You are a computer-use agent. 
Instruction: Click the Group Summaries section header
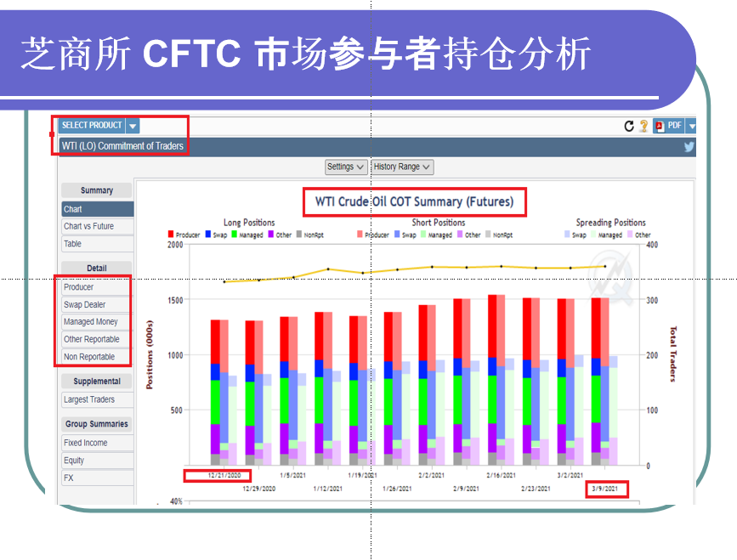97,424
